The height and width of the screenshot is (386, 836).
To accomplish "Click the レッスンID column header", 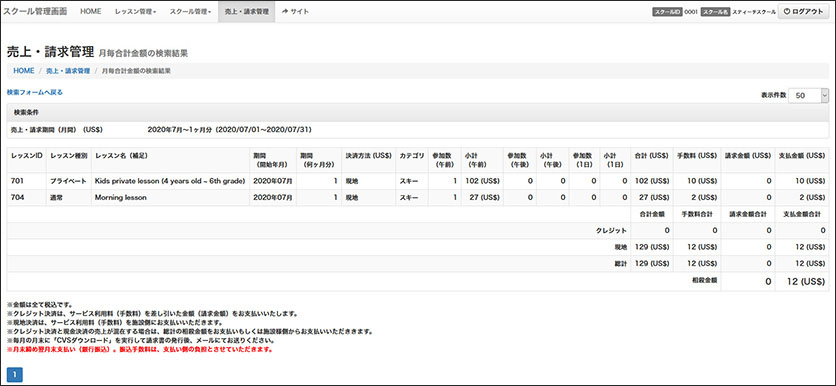I will coord(27,159).
